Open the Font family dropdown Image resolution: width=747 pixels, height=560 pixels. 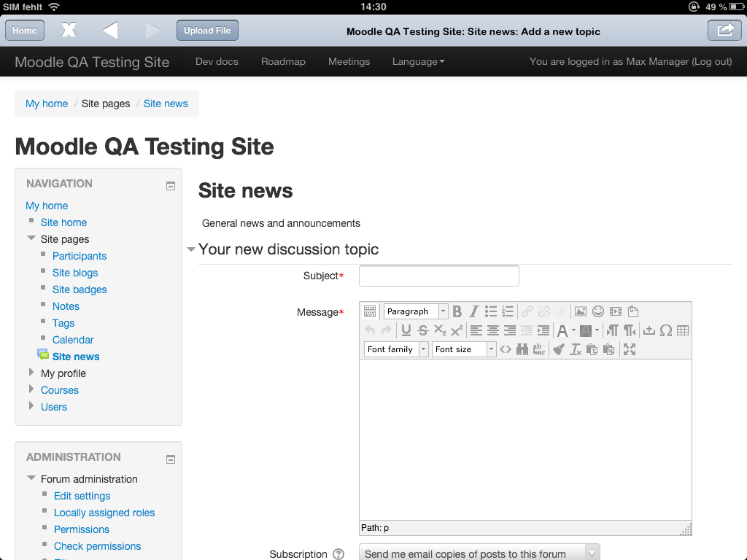click(396, 349)
